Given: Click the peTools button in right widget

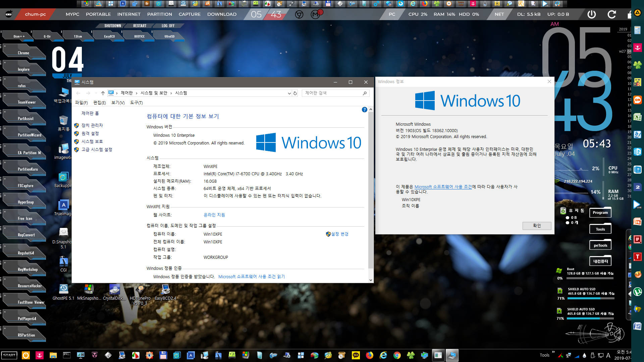Looking at the screenshot, I should [600, 245].
